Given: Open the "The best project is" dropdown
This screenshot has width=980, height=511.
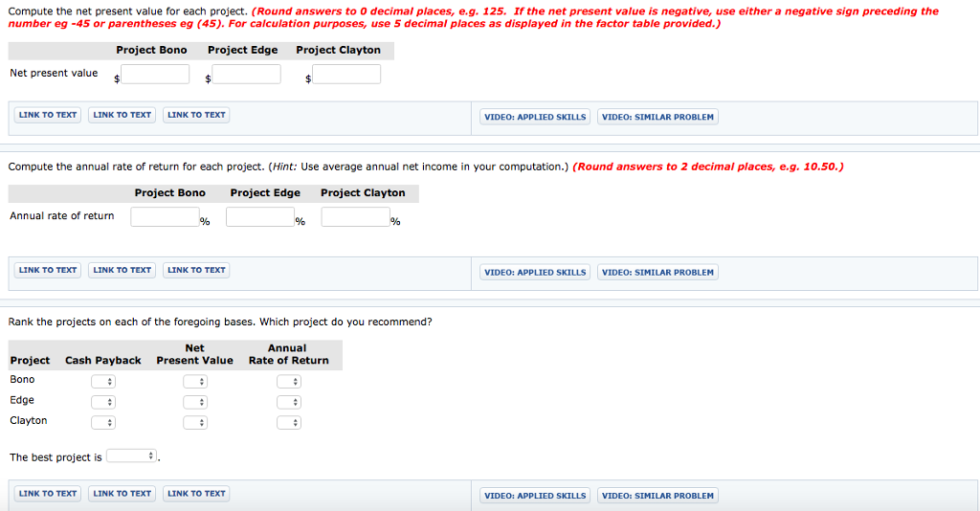Looking at the screenshot, I should pos(132,456).
